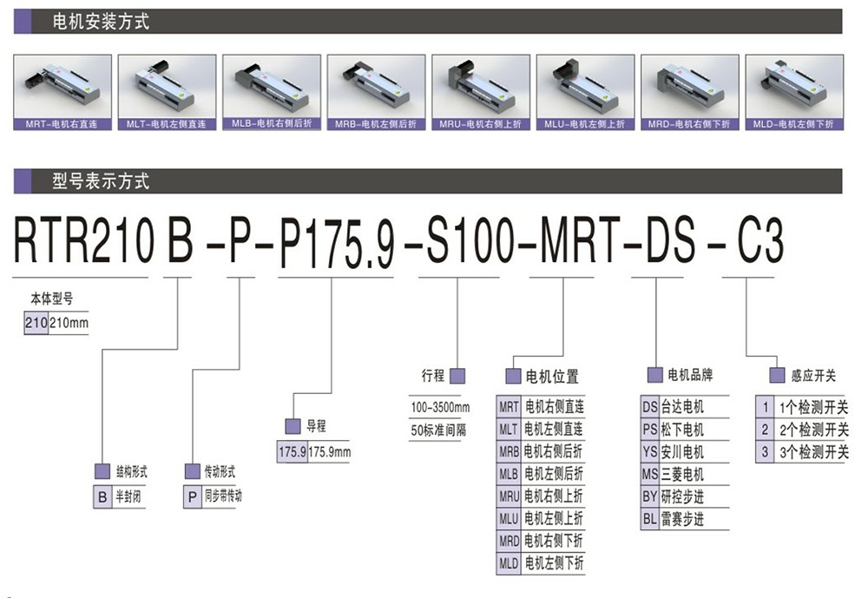Click the P175.9 lead code segment
Image resolution: width=868 pixels, height=598 pixels.
click(x=337, y=242)
